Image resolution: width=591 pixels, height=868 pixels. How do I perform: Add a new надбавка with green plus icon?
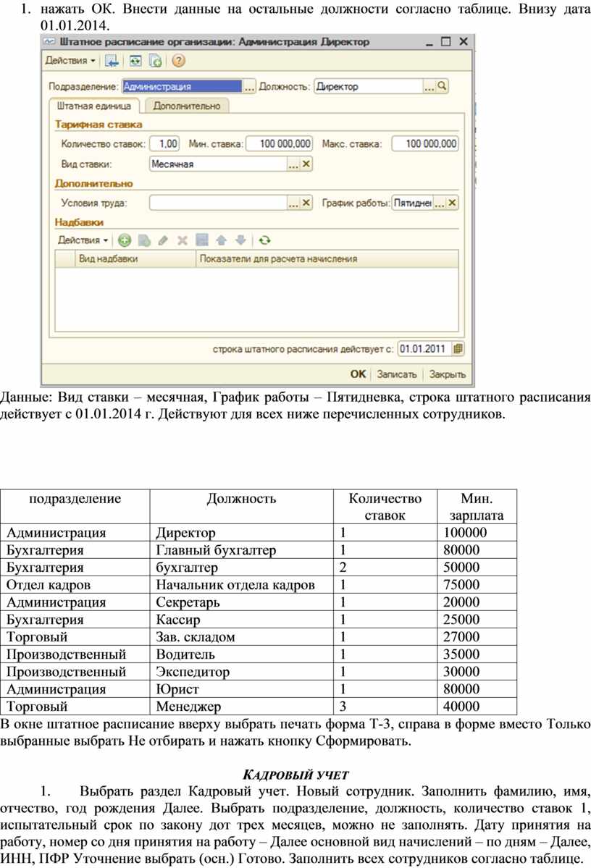(x=125, y=240)
